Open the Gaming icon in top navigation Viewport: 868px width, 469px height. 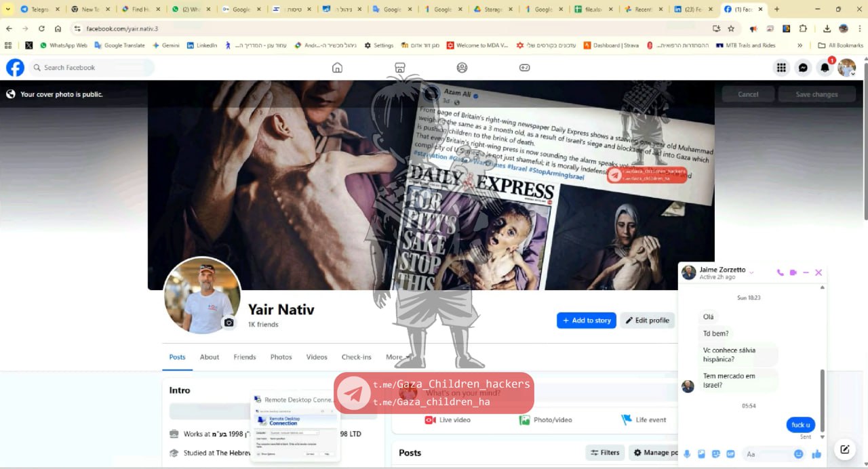(x=524, y=68)
